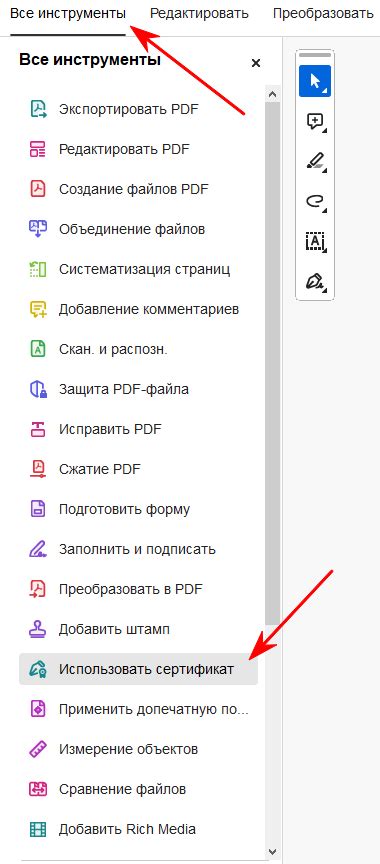This screenshot has height=864, width=380.
Task: Select the add comment tool in the toolbar
Action: (x=315, y=122)
